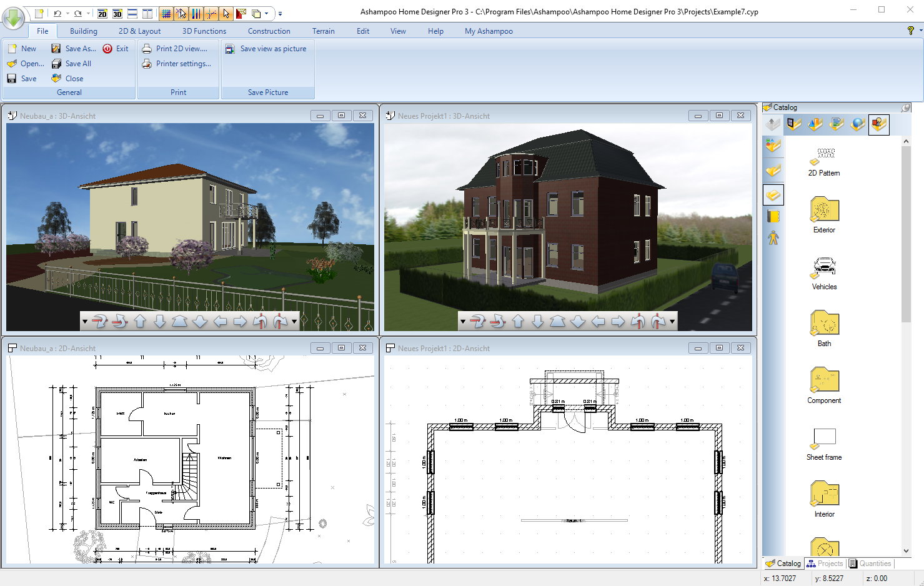Click Exit in the General group
The height and width of the screenshot is (586, 924).
tap(116, 49)
